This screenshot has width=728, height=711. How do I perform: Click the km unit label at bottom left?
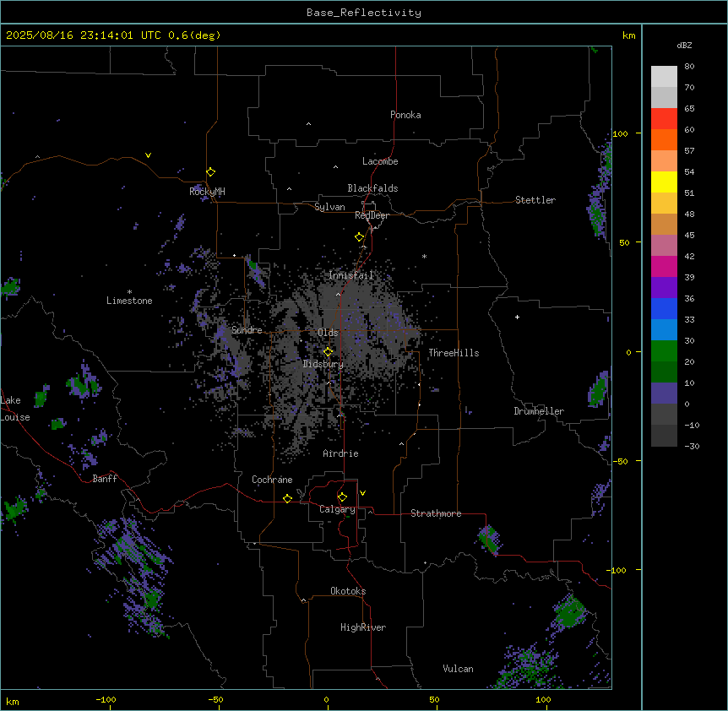point(13,702)
